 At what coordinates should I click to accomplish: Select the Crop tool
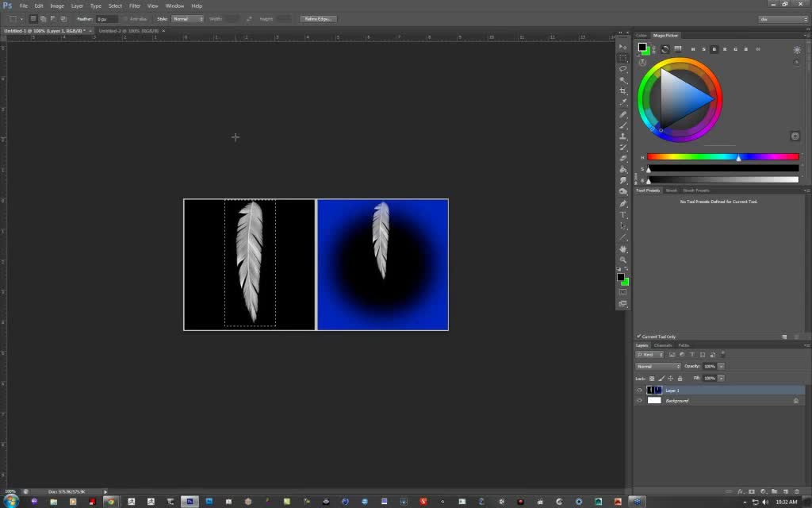click(623, 91)
